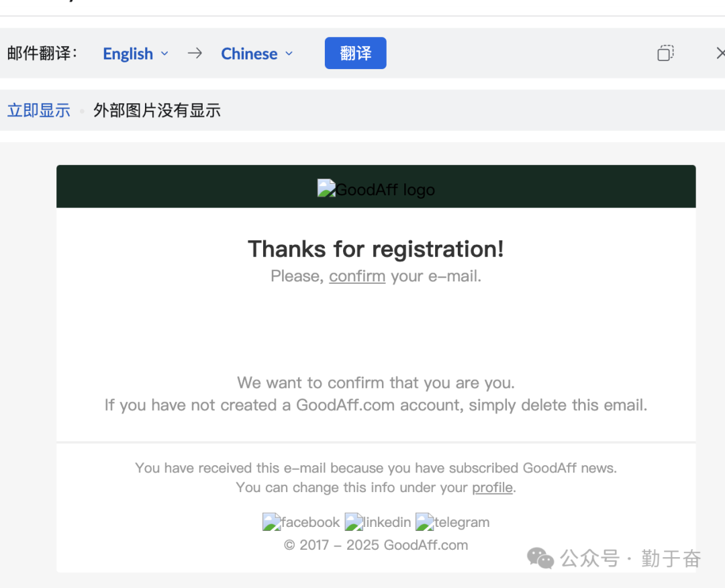
Task: Open the Chinese target language dropdown
Action: pos(256,54)
